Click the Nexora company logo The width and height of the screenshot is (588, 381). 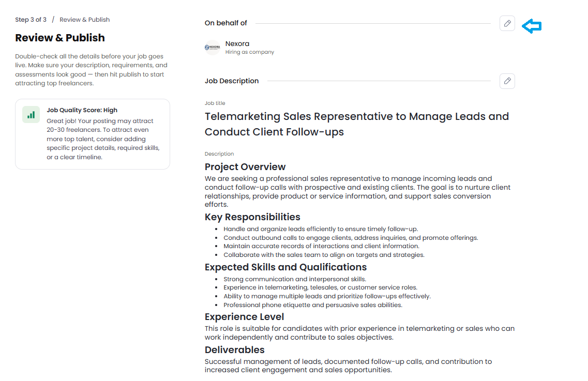pyautogui.click(x=213, y=48)
